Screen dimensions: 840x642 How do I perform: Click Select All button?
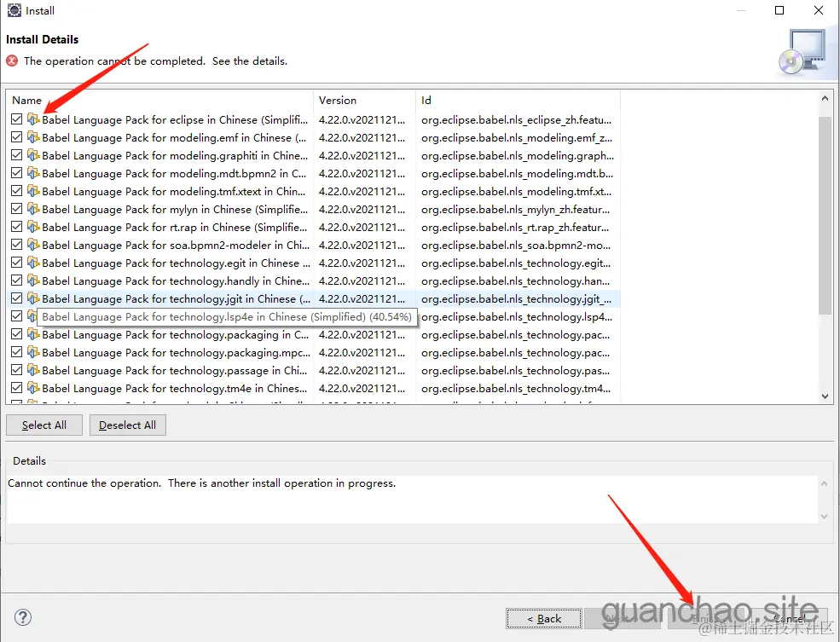[44, 425]
